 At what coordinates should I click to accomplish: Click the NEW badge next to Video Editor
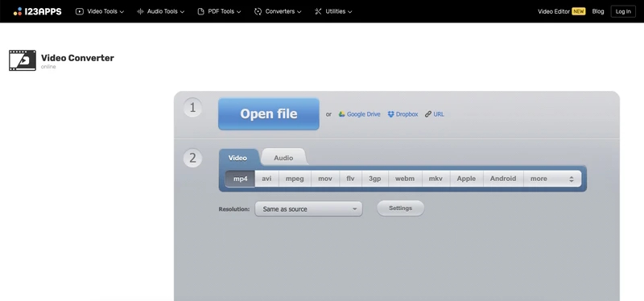(579, 11)
